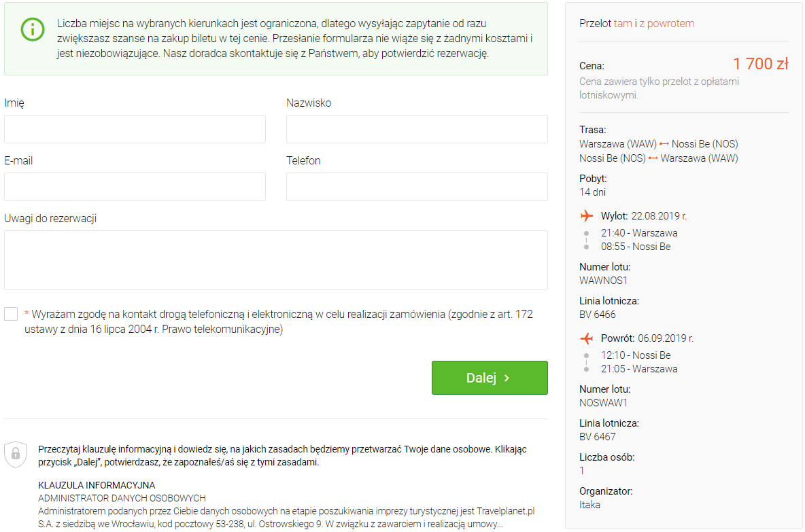Viewport: 805px width, 532px height.
Task: Click the arrow between Warszawa (WAW) and Nossi Be (NOS)
Action: coord(664,144)
